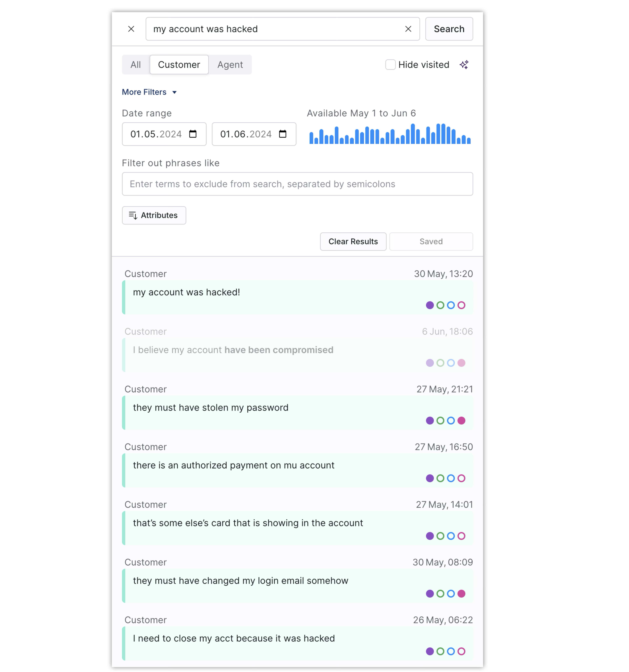
Task: Collapse the More Filters section
Action: point(149,92)
